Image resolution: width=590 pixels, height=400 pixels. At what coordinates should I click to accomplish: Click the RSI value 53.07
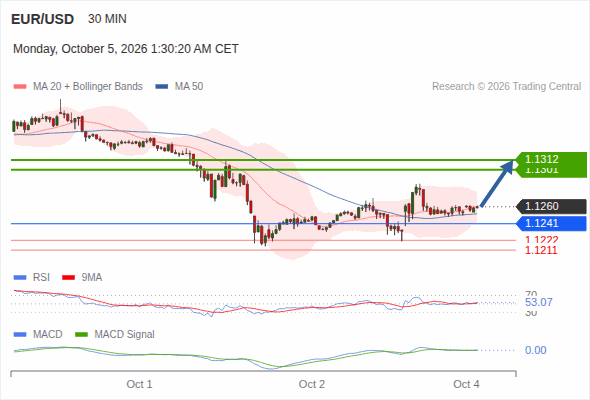pyautogui.click(x=539, y=303)
